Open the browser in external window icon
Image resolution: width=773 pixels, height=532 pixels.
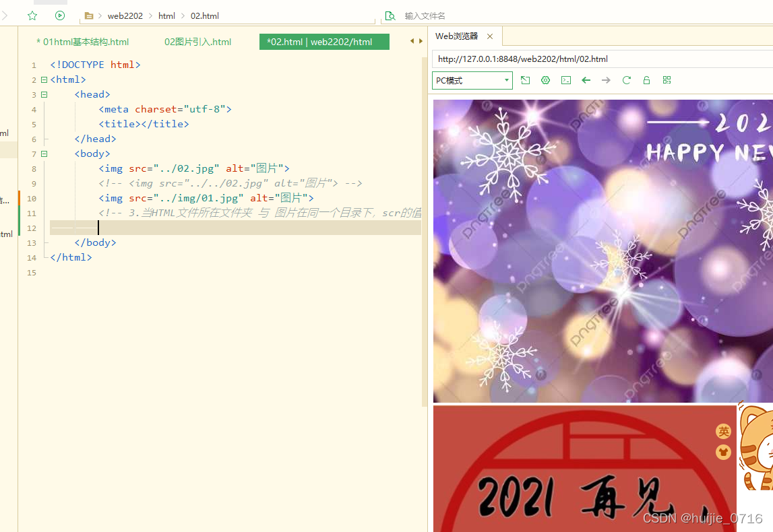(525, 80)
